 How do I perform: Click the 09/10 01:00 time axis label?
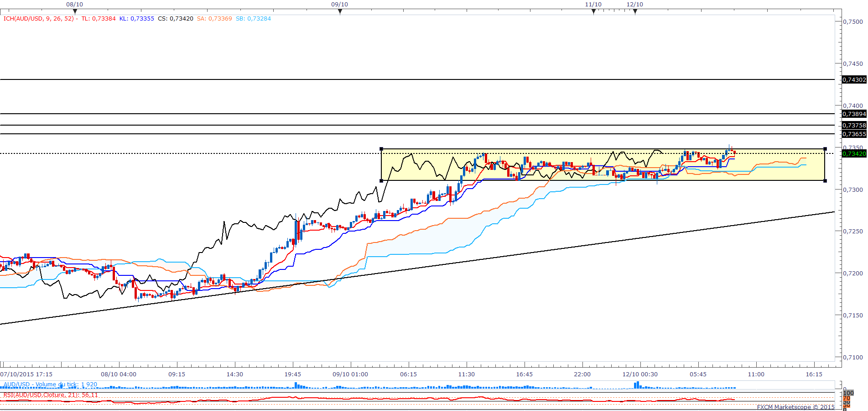pyautogui.click(x=350, y=374)
